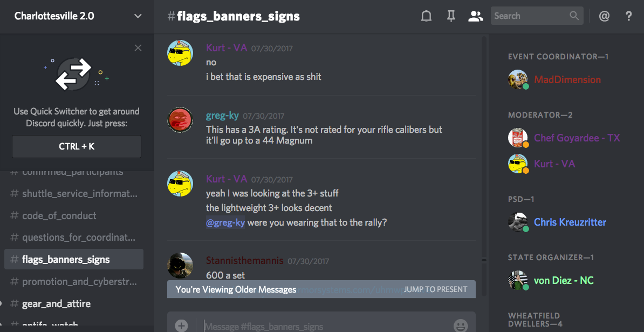Expand the Charlottesville 2.0 server dropdown

coord(138,16)
